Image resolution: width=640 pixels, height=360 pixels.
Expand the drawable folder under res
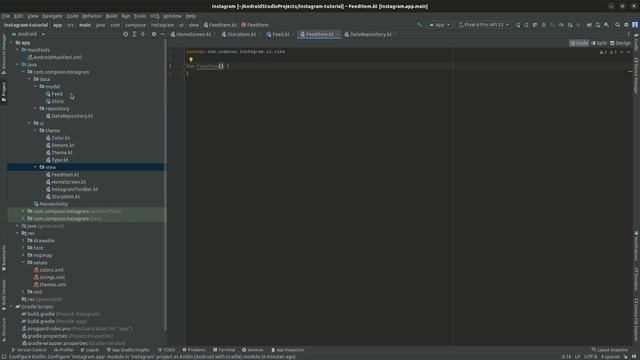coord(24,240)
